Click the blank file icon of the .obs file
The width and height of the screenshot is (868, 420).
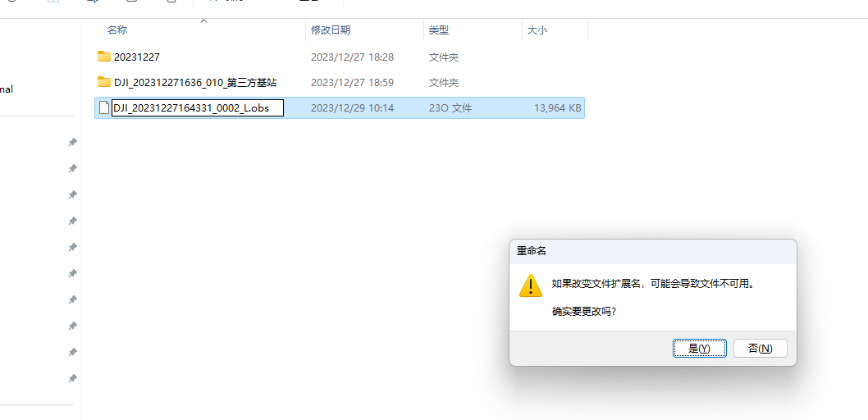103,108
